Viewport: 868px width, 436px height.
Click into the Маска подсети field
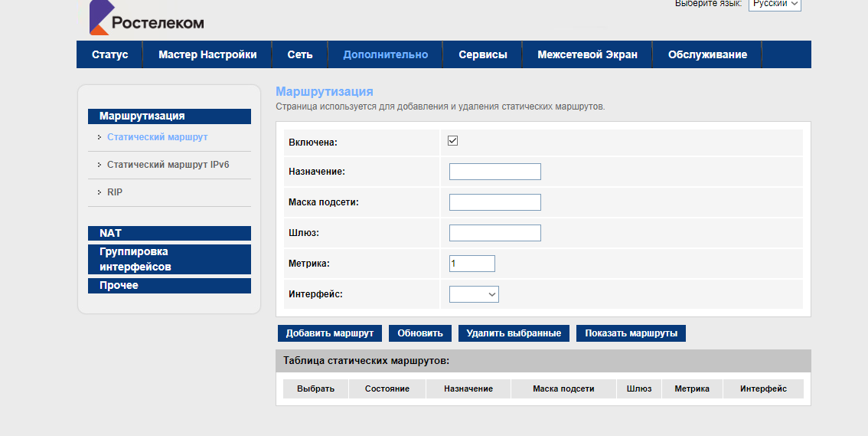click(494, 202)
